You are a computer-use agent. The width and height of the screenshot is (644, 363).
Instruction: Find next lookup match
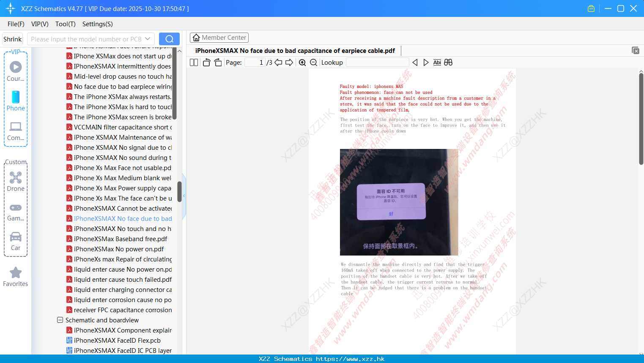pyautogui.click(x=426, y=62)
